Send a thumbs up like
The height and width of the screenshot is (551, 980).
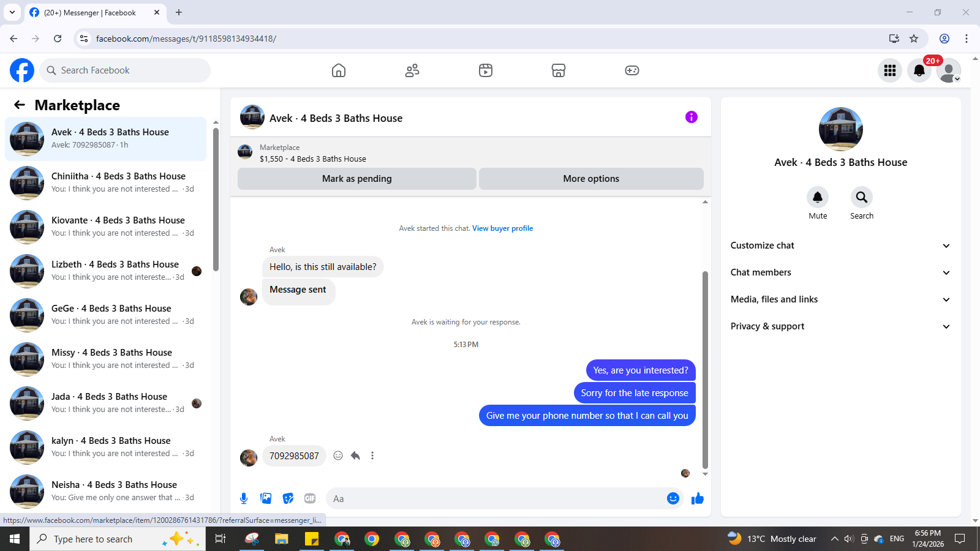tap(698, 498)
